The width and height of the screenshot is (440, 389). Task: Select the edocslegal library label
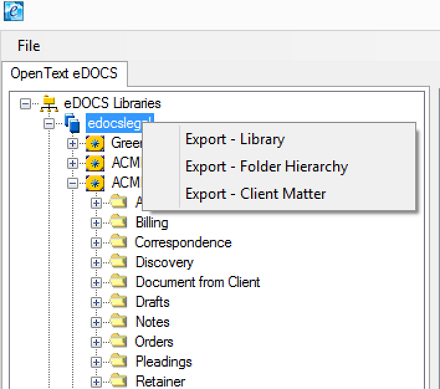114,123
